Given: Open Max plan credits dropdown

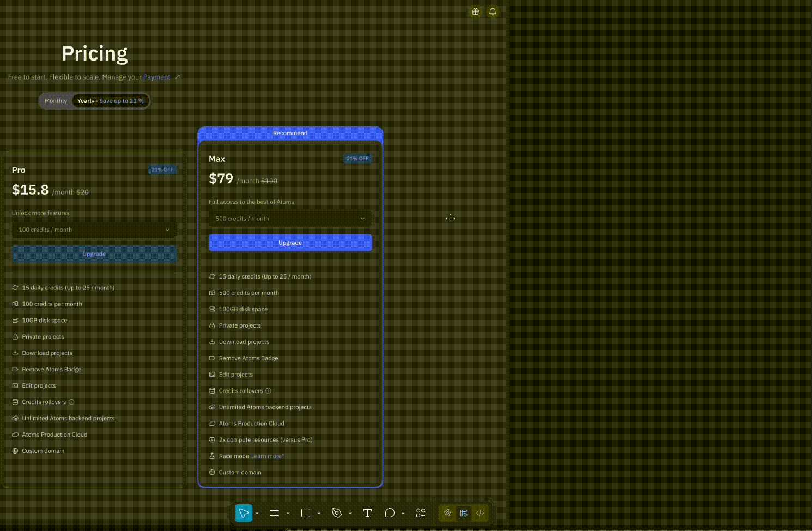Looking at the screenshot, I should point(290,219).
